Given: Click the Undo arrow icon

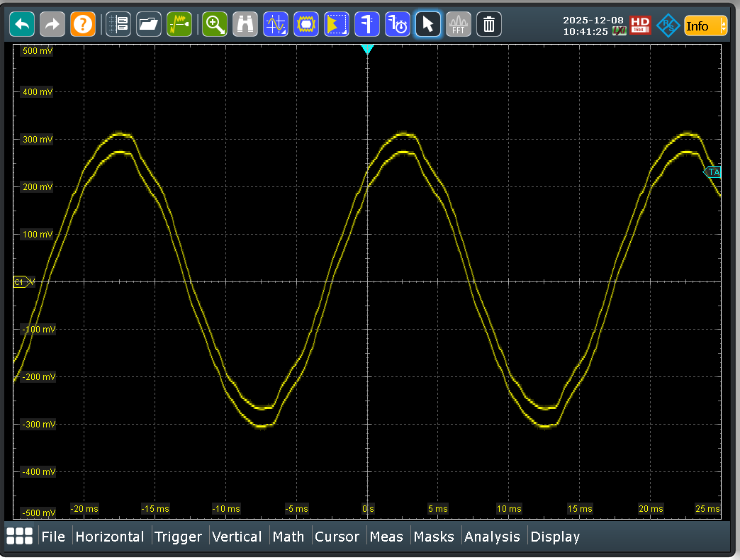Looking at the screenshot, I should click(22, 25).
